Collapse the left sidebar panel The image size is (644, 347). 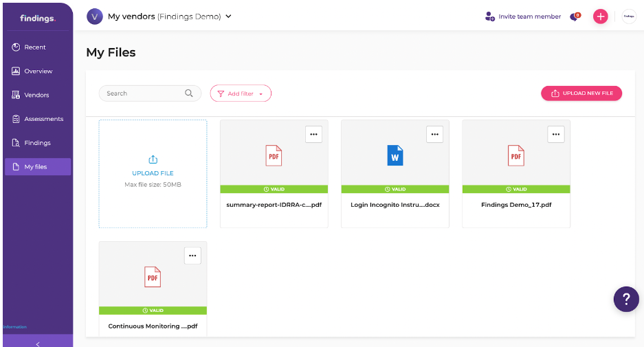(x=38, y=343)
